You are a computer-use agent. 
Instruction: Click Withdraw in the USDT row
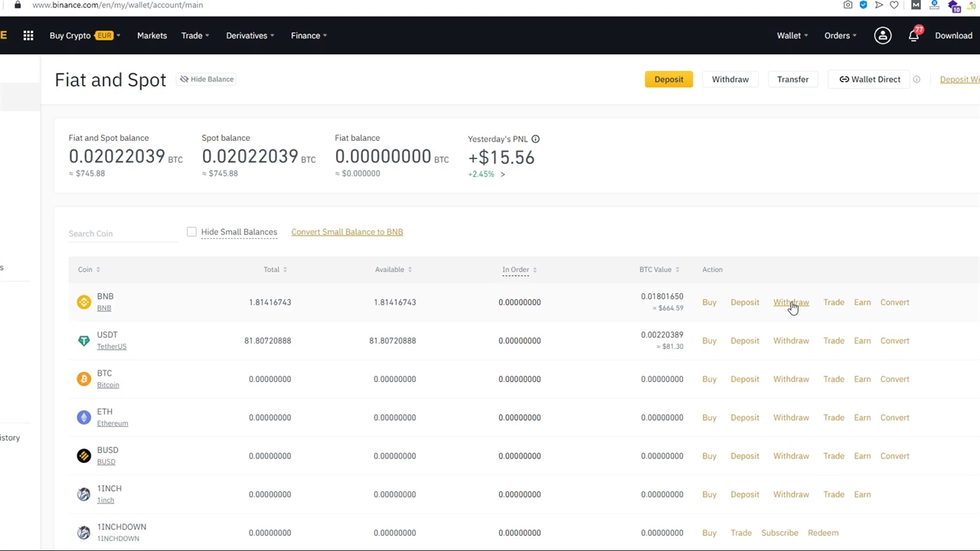tap(791, 341)
